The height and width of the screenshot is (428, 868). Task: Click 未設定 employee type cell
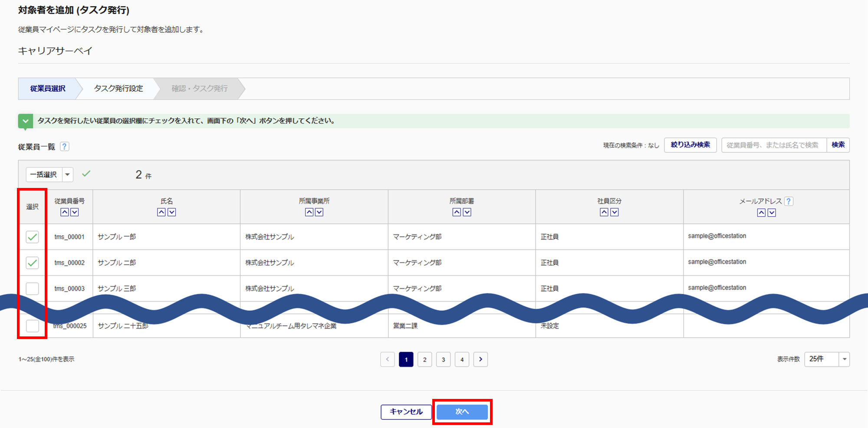[550, 326]
